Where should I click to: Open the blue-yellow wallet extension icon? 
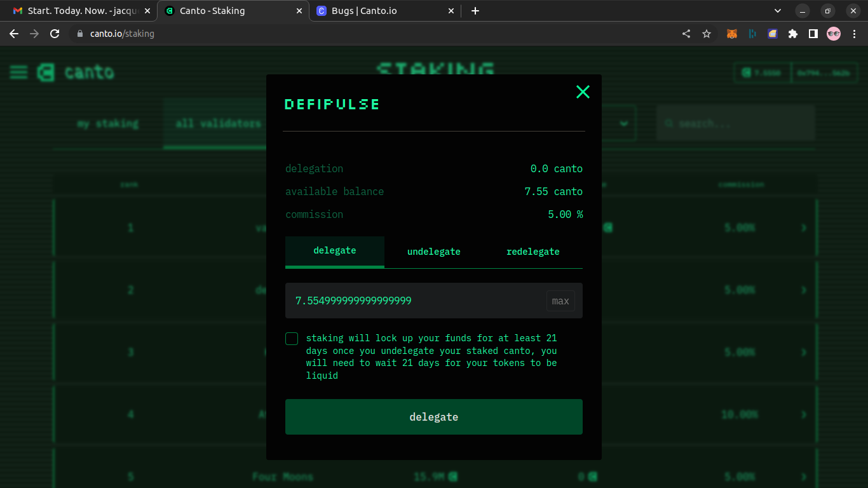pyautogui.click(x=773, y=34)
